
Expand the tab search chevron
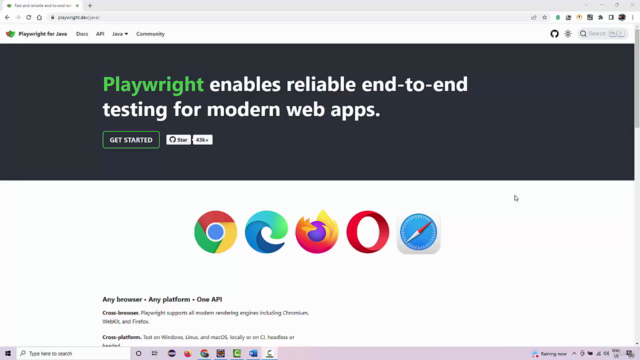tap(586, 5)
